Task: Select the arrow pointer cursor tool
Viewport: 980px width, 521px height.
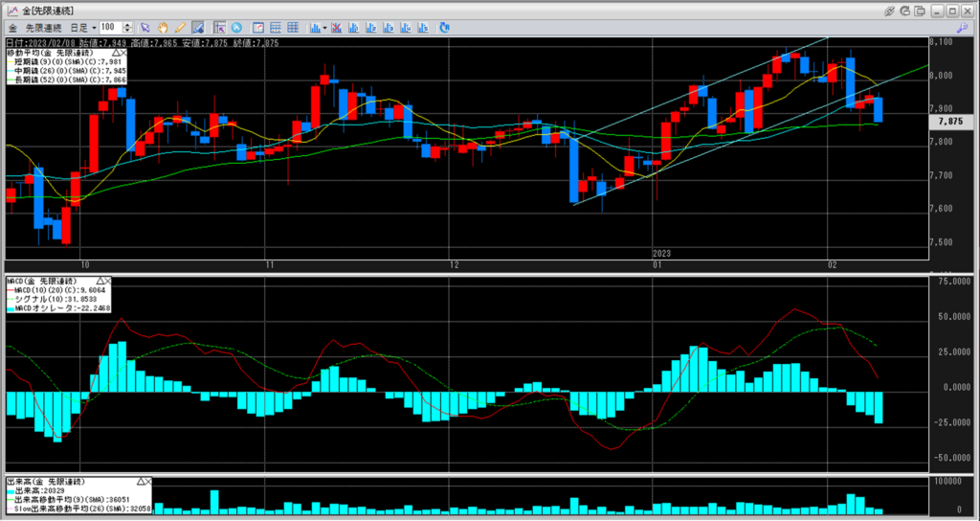Action: tap(145, 28)
